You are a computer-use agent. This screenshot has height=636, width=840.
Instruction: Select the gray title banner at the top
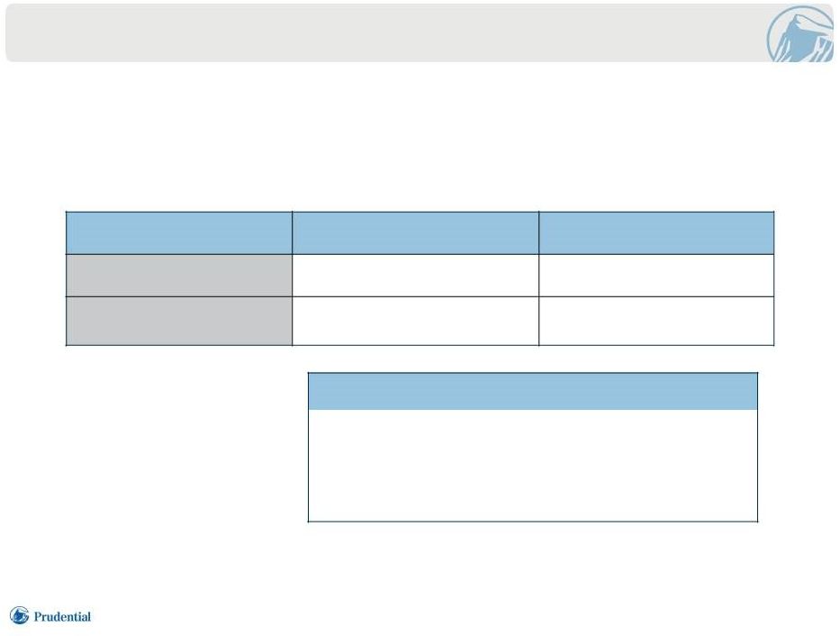pos(420,32)
